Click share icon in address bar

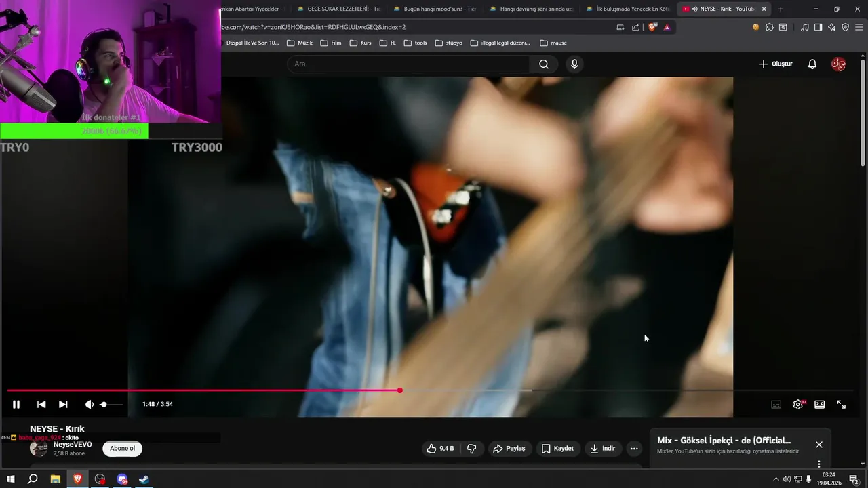[x=635, y=27]
